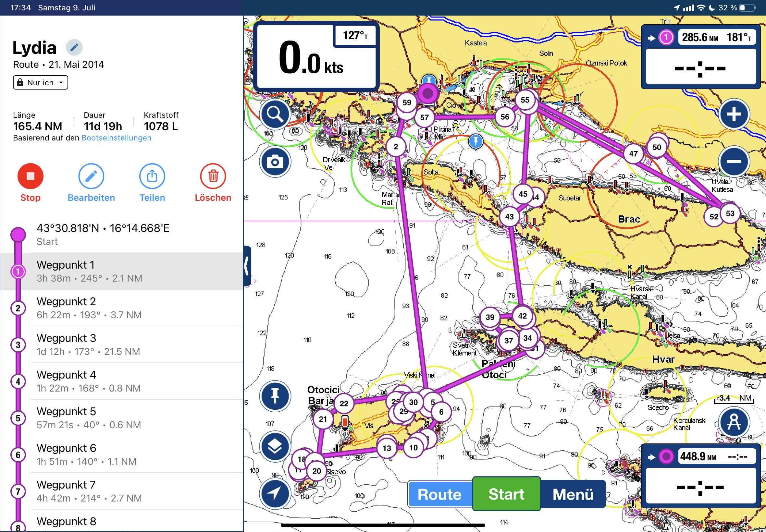Viewport: 766px width, 532px height.
Task: Tap the magnifier search icon on map
Action: [x=275, y=114]
